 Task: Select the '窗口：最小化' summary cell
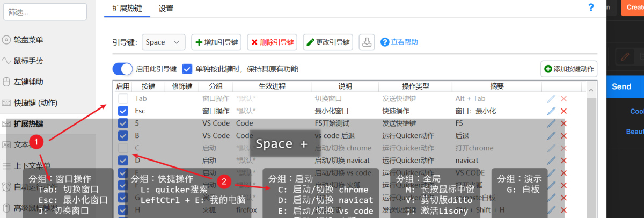pos(476,111)
